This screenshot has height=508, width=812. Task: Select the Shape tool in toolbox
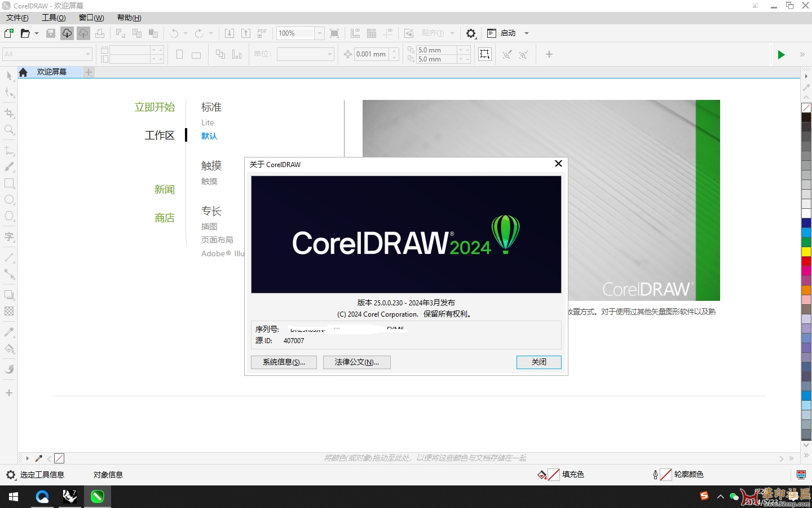[9, 93]
